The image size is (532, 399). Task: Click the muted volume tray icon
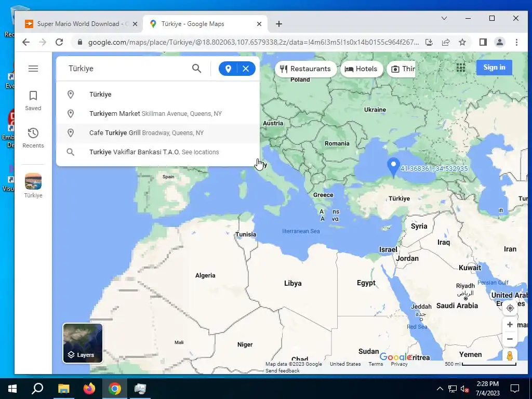[465, 389]
